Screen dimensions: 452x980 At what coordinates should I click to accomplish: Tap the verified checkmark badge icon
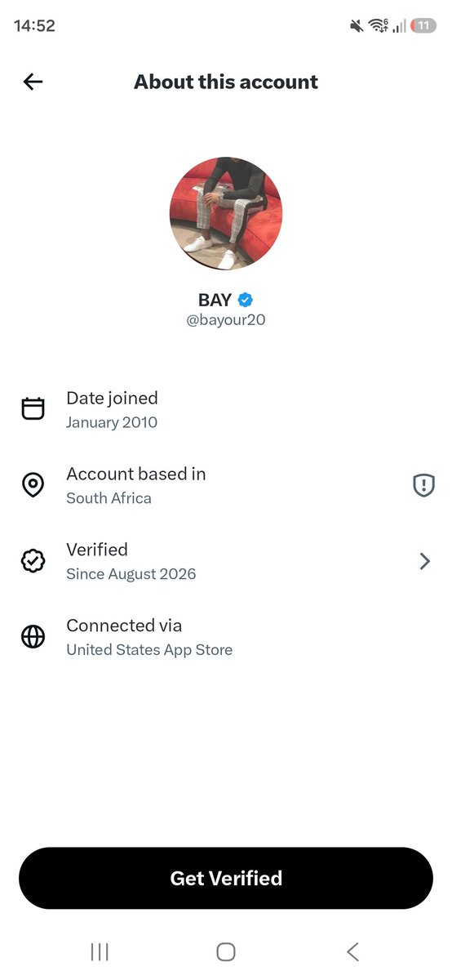[33, 561]
